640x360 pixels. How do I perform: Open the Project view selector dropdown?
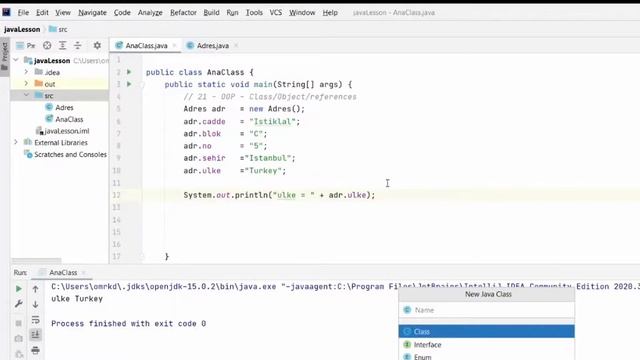(x=25, y=46)
